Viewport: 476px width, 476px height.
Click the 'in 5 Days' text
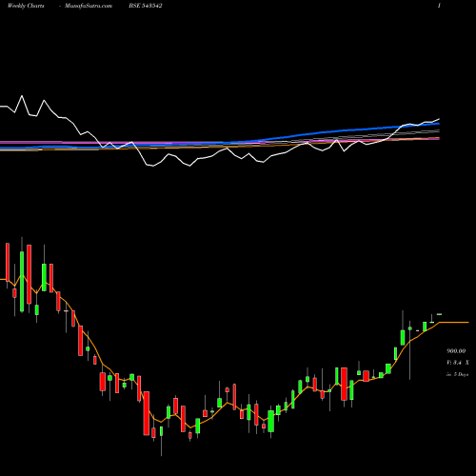click(x=457, y=374)
